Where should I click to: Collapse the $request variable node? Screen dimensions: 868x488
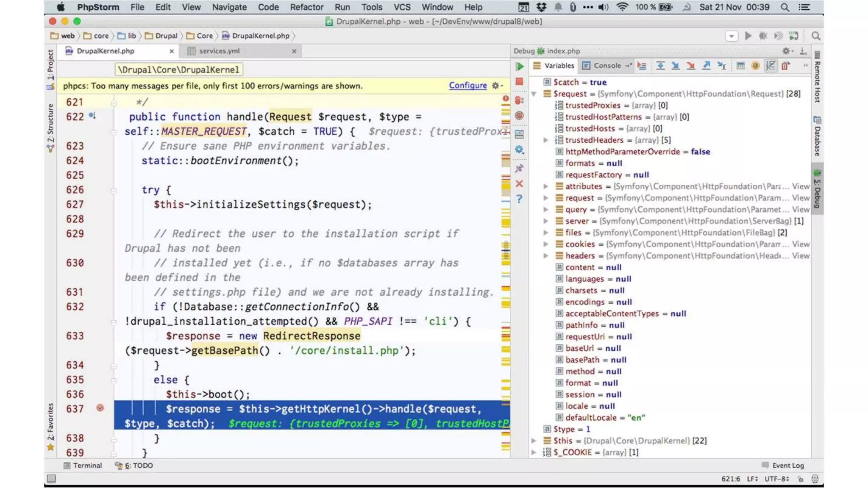tap(534, 94)
